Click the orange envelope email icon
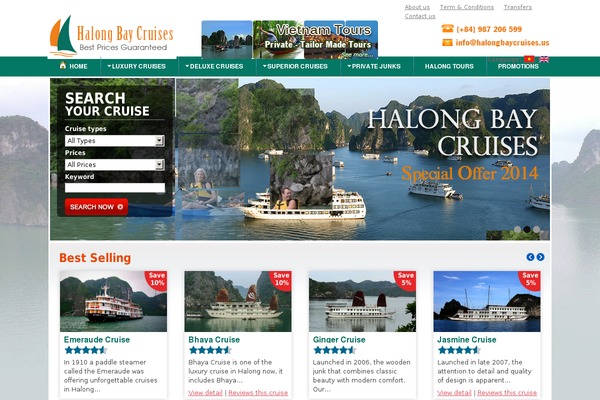The width and height of the screenshot is (600, 400). click(x=447, y=42)
